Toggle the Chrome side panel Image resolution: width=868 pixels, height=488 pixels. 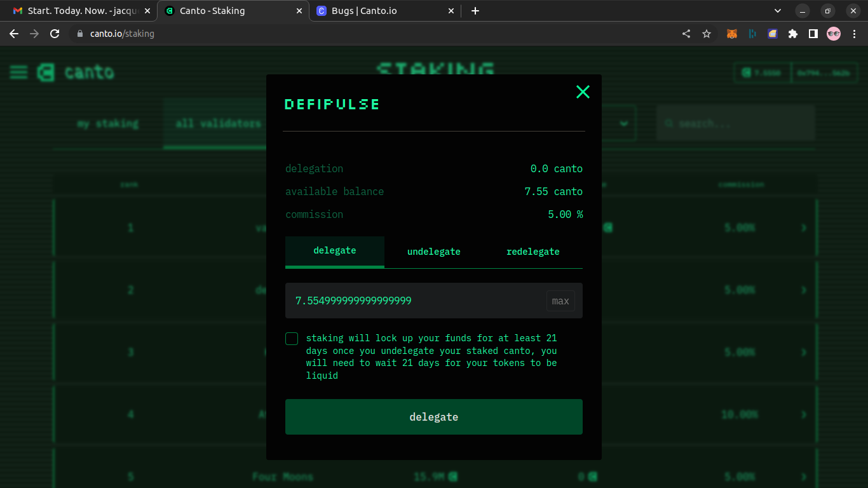[x=813, y=34]
